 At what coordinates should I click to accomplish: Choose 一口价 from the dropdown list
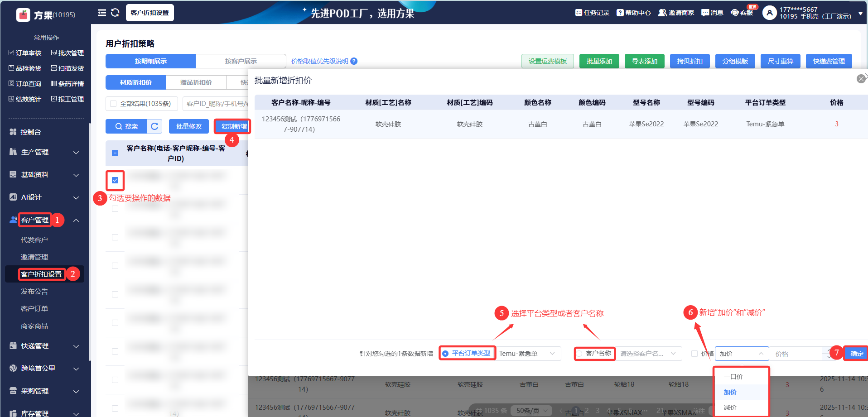point(741,377)
